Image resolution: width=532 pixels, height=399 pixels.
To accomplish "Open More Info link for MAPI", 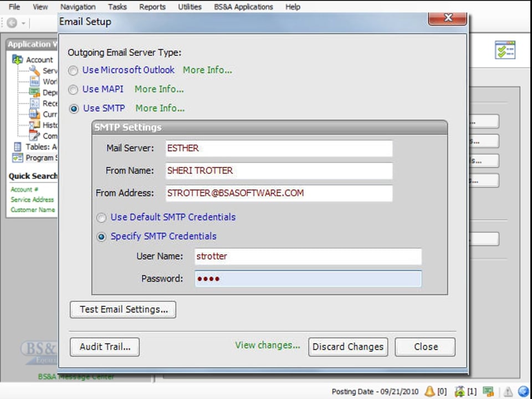I will coord(159,89).
